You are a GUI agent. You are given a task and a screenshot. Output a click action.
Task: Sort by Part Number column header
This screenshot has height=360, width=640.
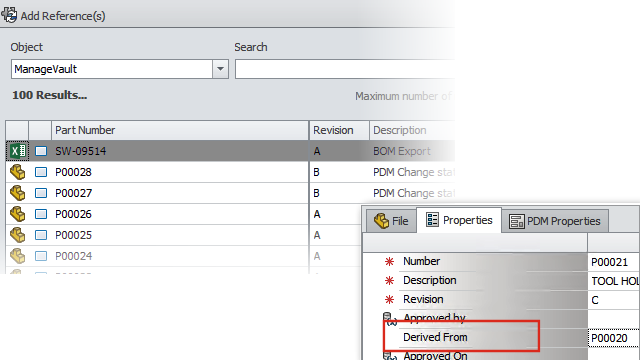(x=180, y=130)
